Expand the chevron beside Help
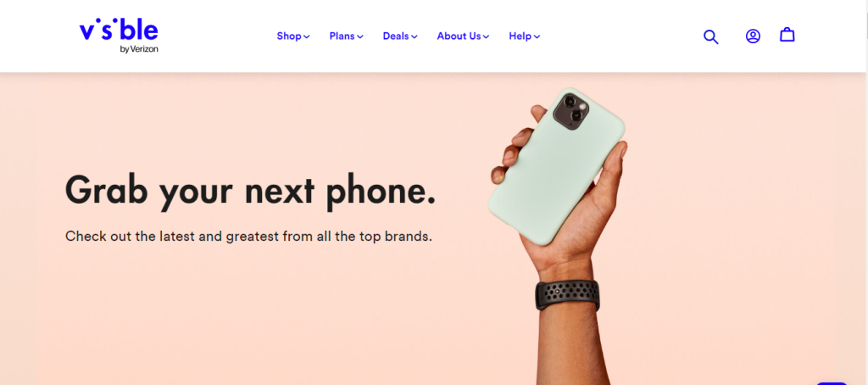868x385 pixels. click(537, 36)
